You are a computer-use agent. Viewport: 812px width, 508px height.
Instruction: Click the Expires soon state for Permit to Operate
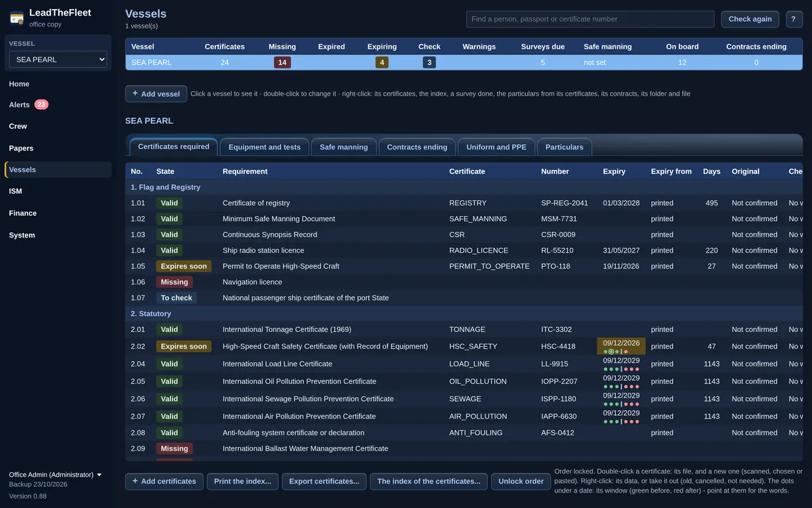coord(184,266)
